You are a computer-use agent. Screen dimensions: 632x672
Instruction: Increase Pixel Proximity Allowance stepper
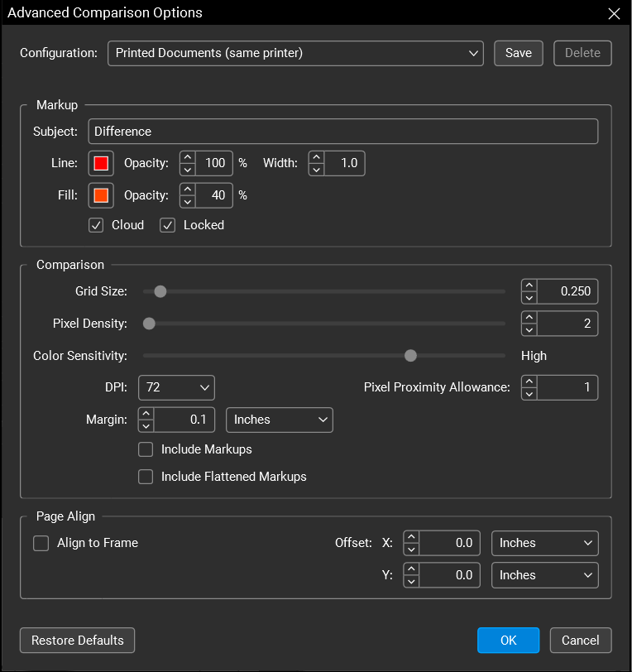coord(529,382)
